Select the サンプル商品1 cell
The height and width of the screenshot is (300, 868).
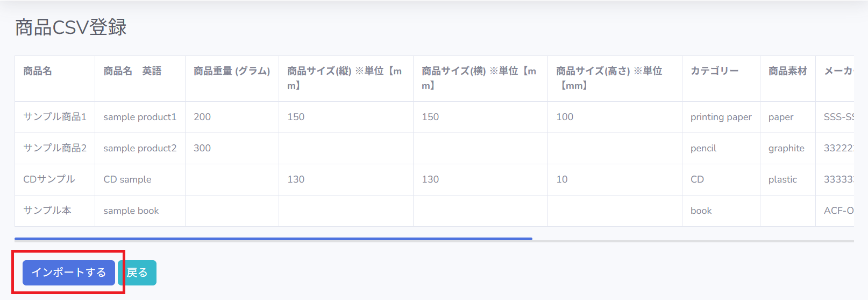55,117
